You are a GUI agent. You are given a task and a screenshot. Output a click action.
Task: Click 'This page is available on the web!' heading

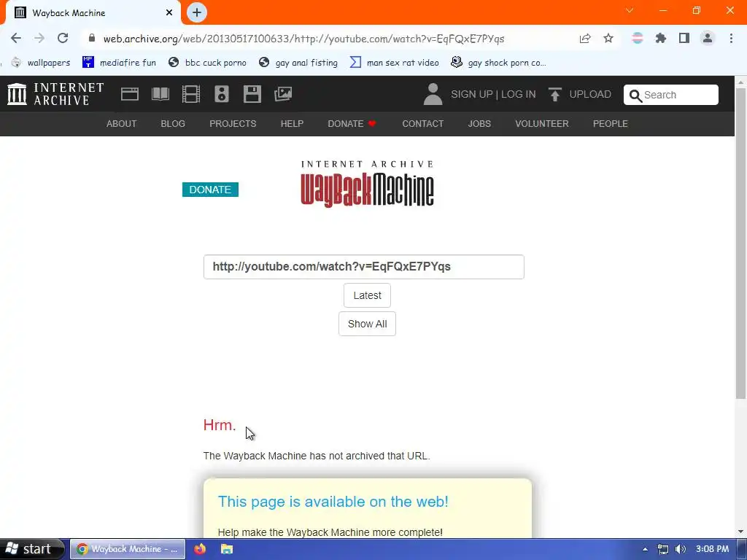tap(333, 502)
